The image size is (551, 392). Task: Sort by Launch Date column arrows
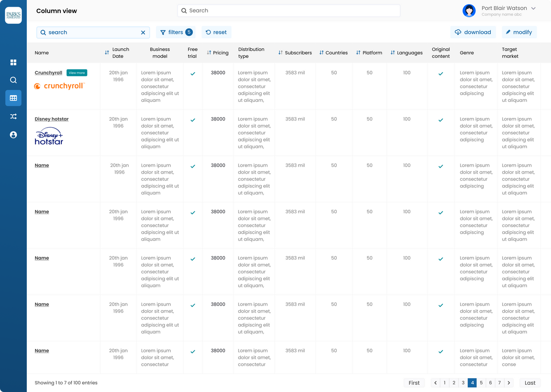(107, 53)
